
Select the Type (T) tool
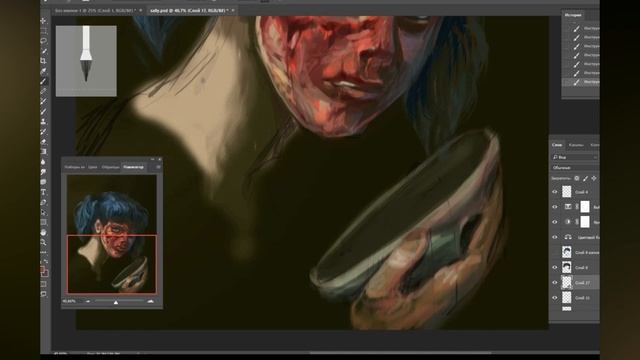coord(43,192)
